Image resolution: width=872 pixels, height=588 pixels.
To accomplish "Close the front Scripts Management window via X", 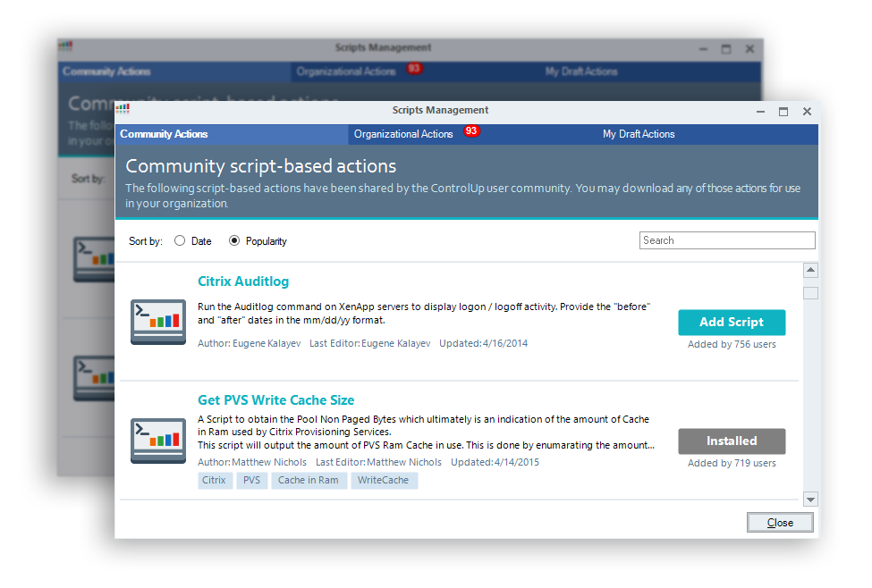I will (807, 112).
